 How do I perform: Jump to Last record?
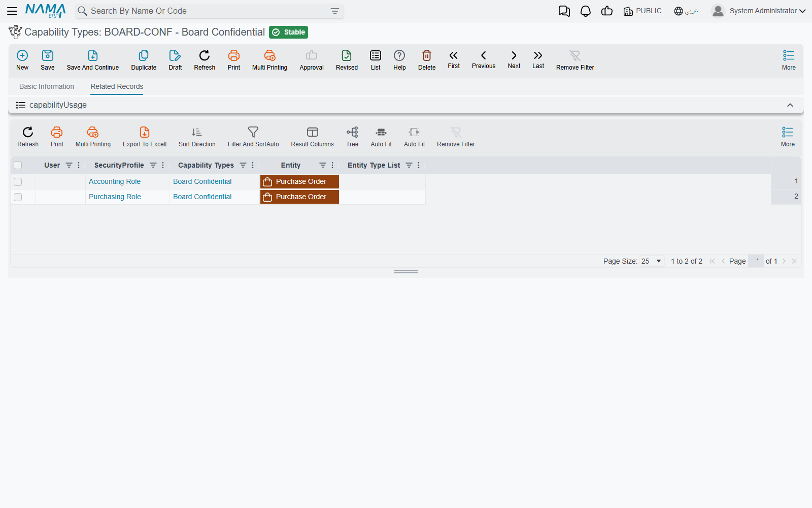(x=538, y=59)
